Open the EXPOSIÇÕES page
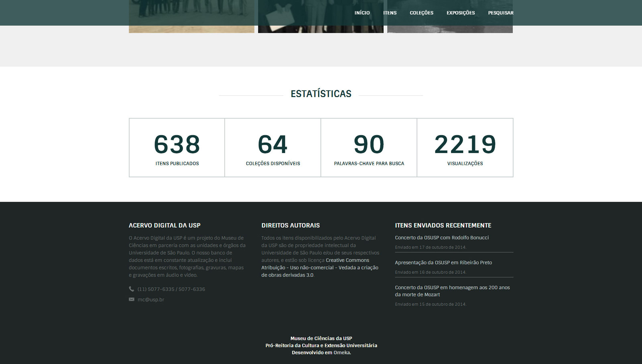The width and height of the screenshot is (642, 364). point(461,13)
